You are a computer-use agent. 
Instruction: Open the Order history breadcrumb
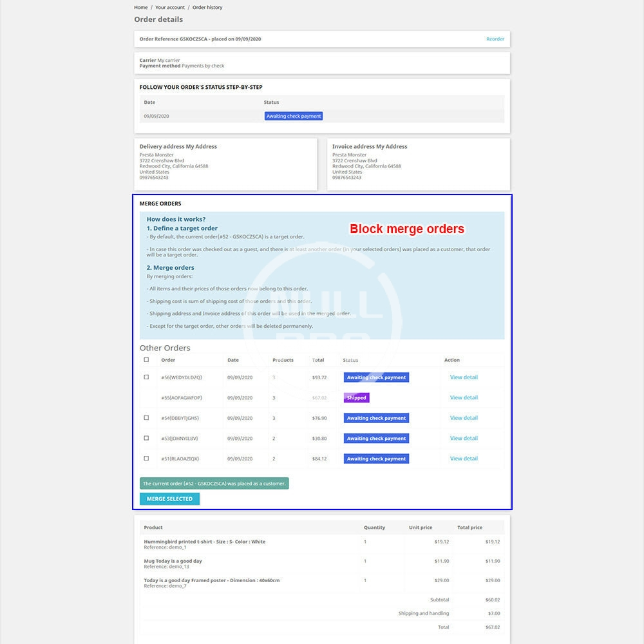pos(207,7)
